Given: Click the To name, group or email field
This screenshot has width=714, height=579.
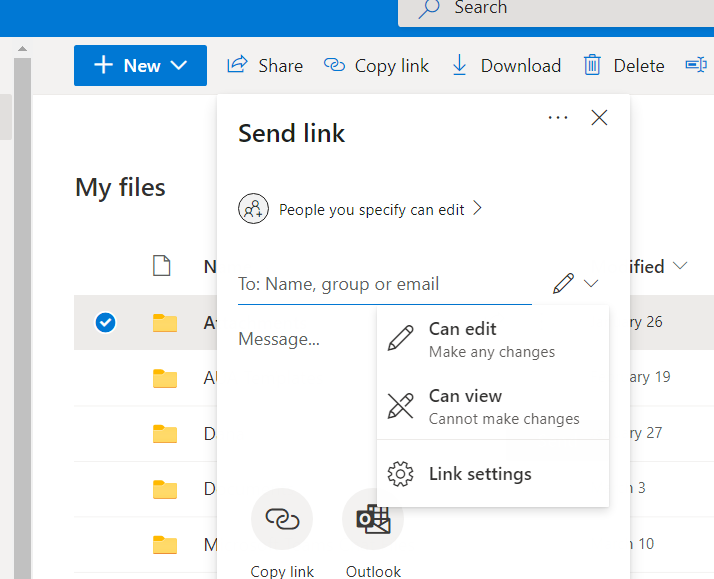Looking at the screenshot, I should 385,284.
